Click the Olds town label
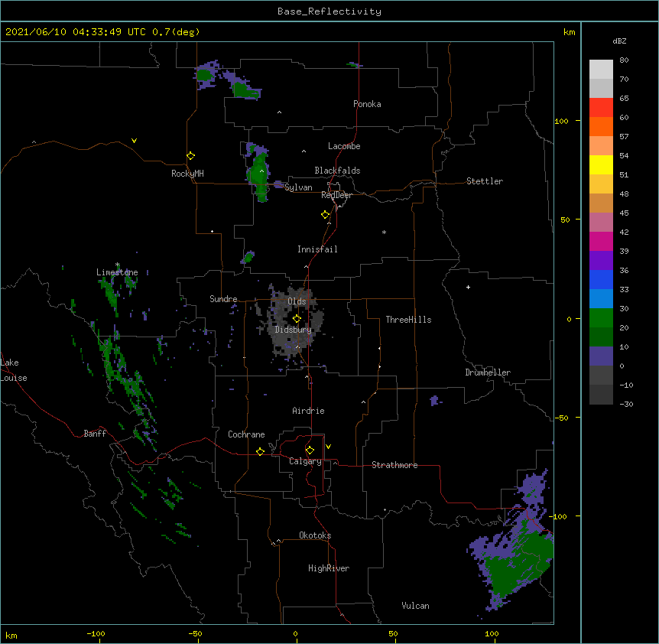The image size is (659, 644). click(297, 301)
